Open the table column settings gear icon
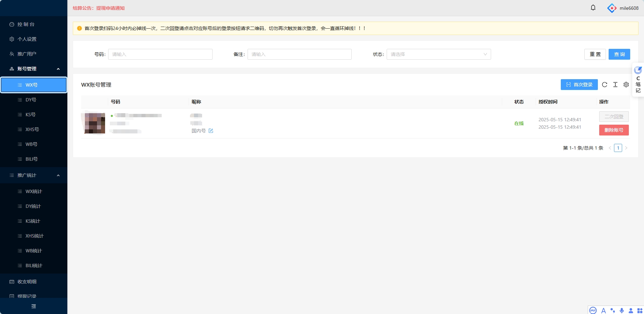This screenshot has height=314, width=644. pos(626,85)
